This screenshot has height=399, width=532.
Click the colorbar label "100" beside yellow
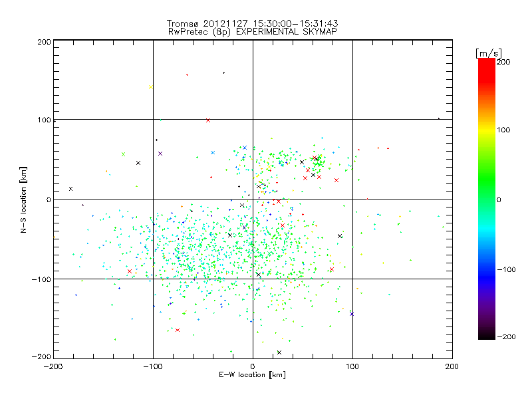[x=503, y=130]
